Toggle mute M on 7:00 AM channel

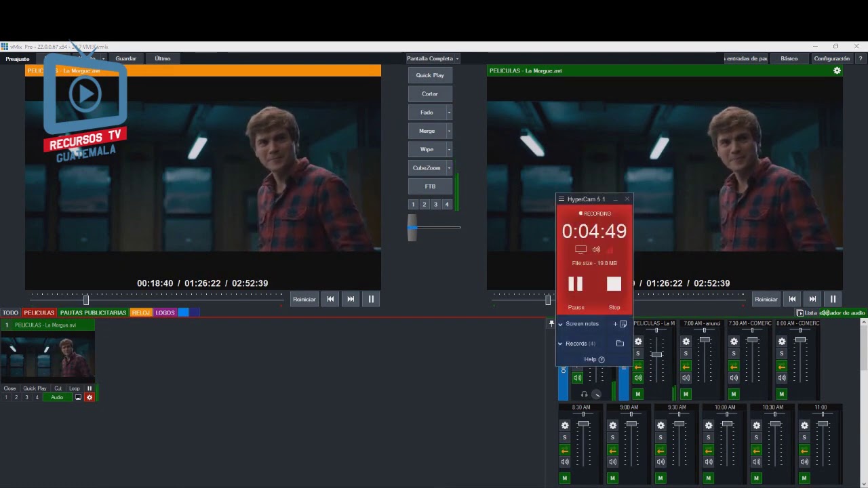click(686, 394)
